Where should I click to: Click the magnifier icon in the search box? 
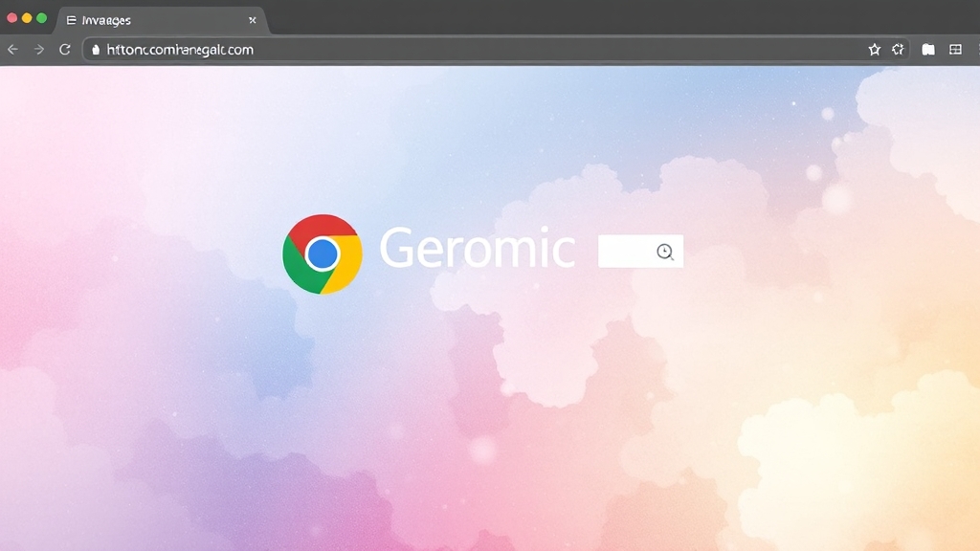pos(665,252)
